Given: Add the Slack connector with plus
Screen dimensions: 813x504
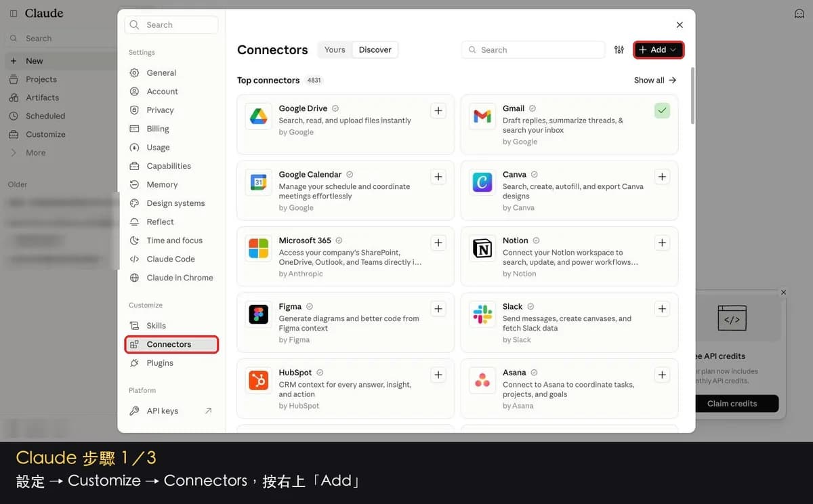Looking at the screenshot, I should click(x=662, y=309).
